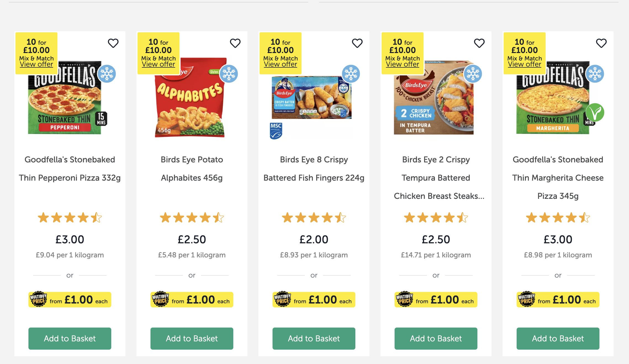
Task: Open Birds Eye Potato Alphabites 456g title
Action: tap(192, 168)
